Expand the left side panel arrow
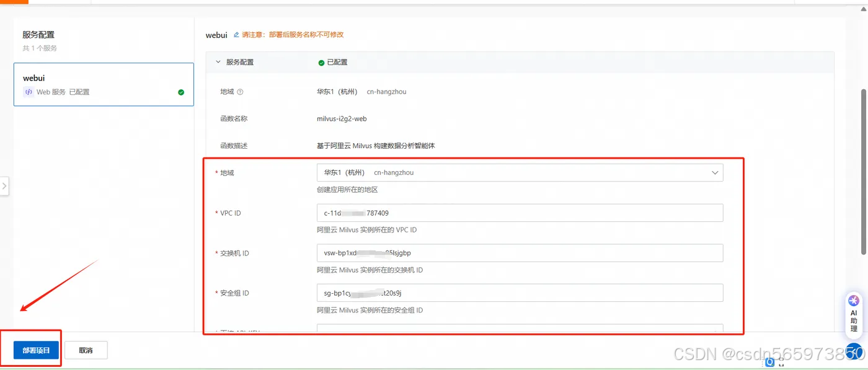868x370 pixels. pos(4,185)
